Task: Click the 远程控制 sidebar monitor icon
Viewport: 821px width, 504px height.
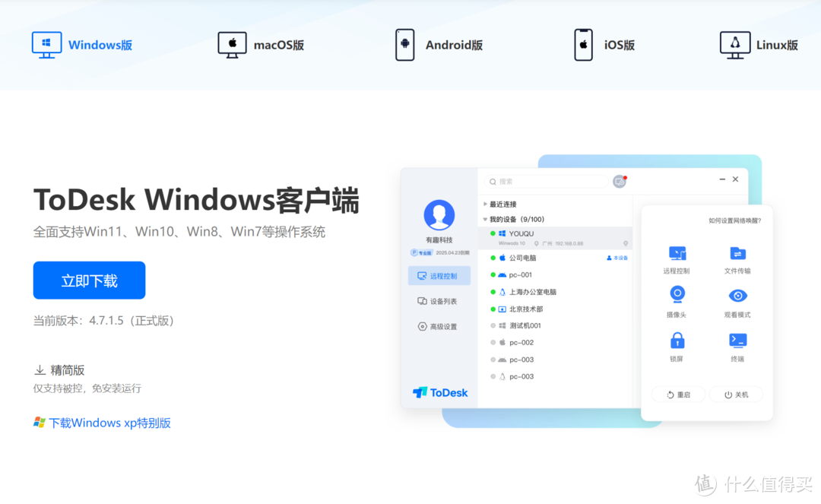Action: tap(421, 276)
